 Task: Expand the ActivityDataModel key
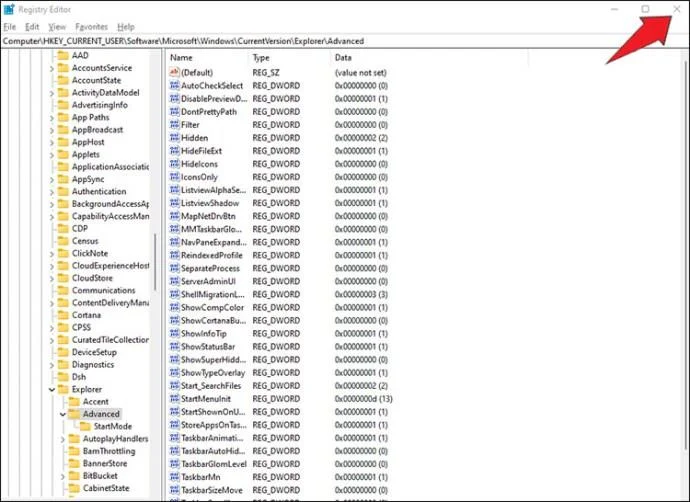point(52,93)
